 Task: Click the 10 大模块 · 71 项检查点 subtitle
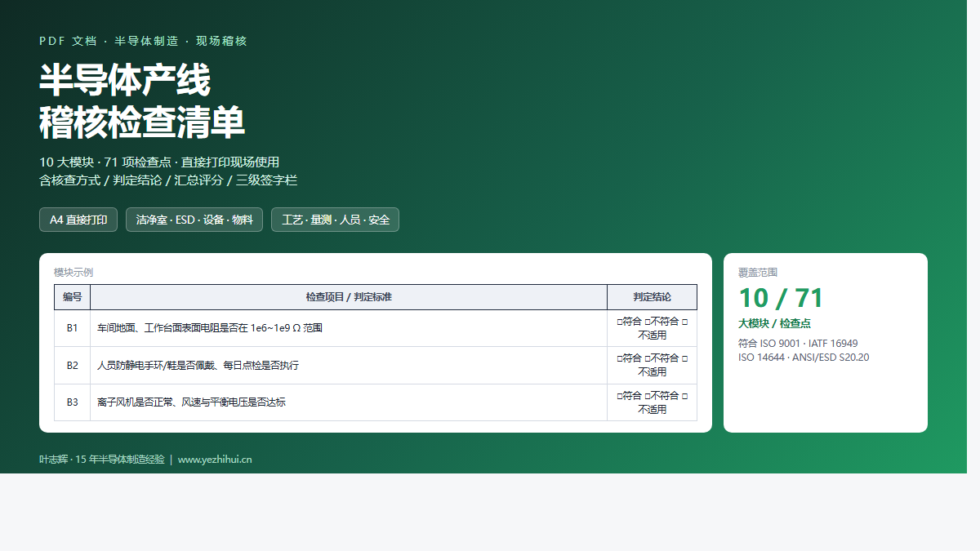coord(159,162)
